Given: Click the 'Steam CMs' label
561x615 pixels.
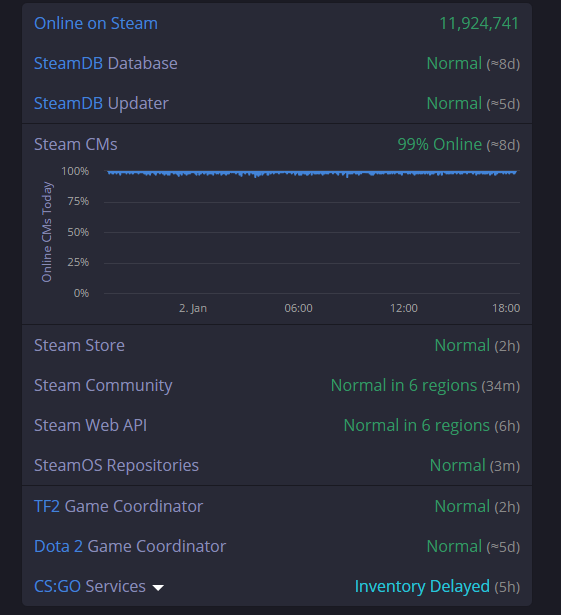Looking at the screenshot, I should point(76,144).
